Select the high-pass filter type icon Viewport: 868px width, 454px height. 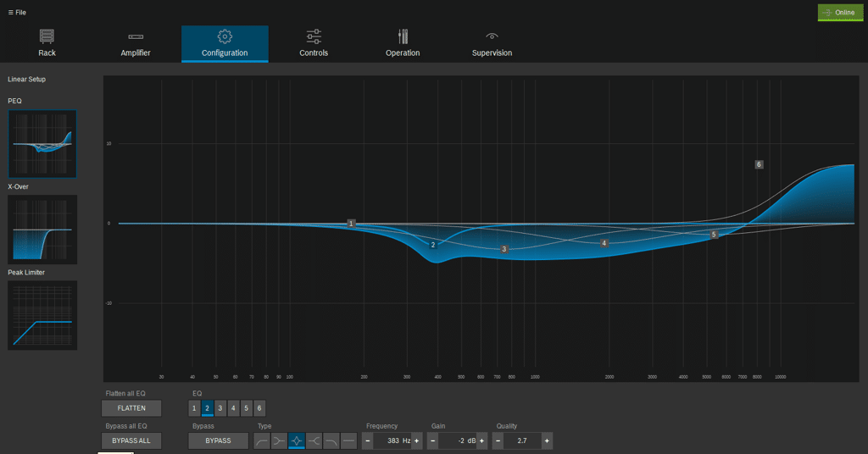[262, 441]
